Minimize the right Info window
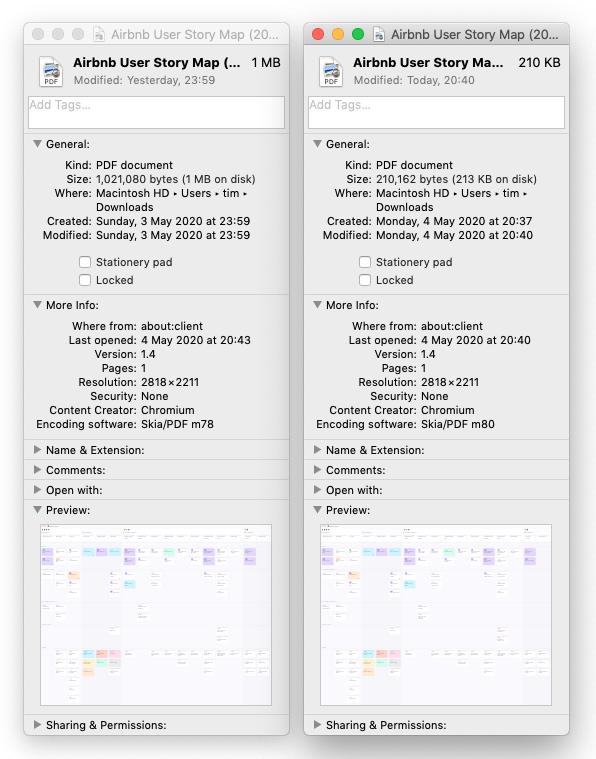Screen dimensions: 596x759 pyautogui.click(x=338, y=34)
